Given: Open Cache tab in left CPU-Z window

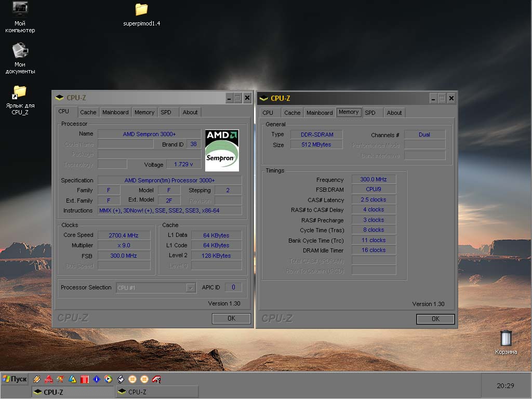Looking at the screenshot, I should (x=88, y=112).
